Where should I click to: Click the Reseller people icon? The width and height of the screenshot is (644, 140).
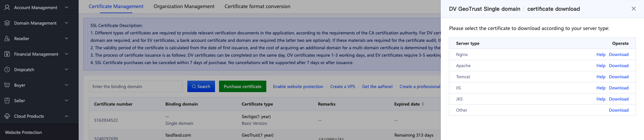tap(7, 38)
